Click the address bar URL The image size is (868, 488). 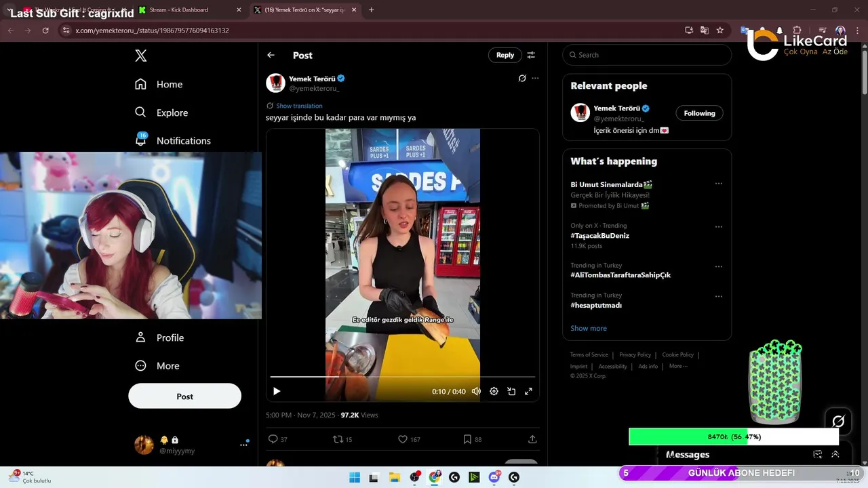(x=152, y=30)
